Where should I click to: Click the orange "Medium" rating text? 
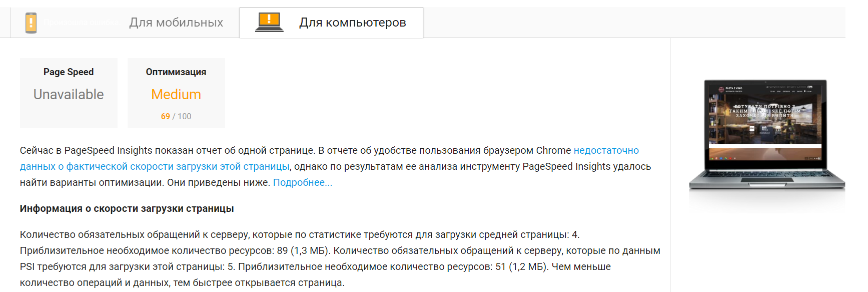coord(176,94)
